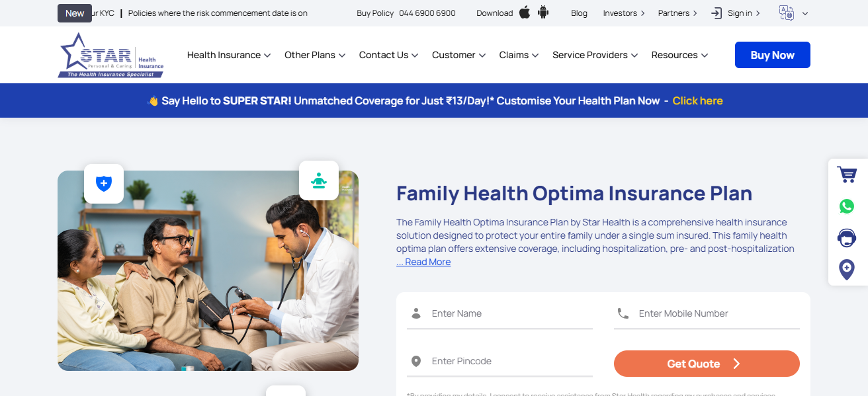Expand the language selector chevron

(x=805, y=13)
